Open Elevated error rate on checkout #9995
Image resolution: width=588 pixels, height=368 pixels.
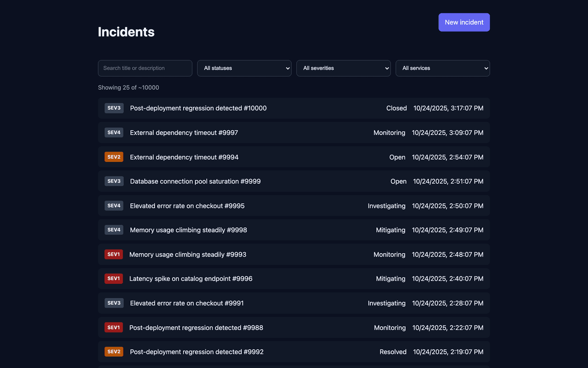click(x=294, y=206)
